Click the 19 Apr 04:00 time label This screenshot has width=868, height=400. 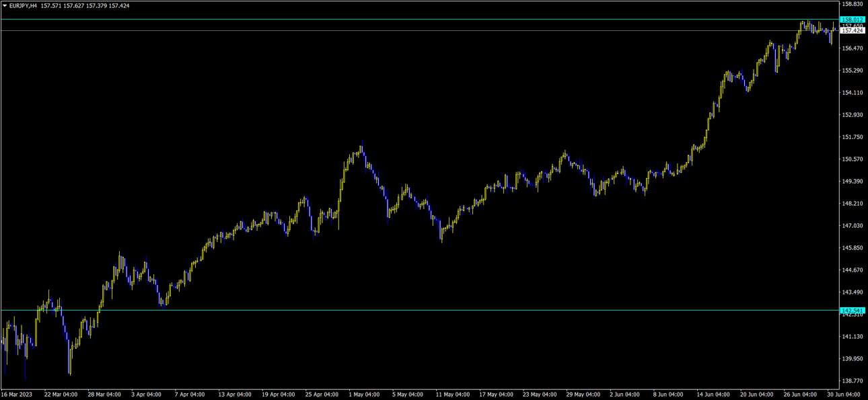pos(279,395)
